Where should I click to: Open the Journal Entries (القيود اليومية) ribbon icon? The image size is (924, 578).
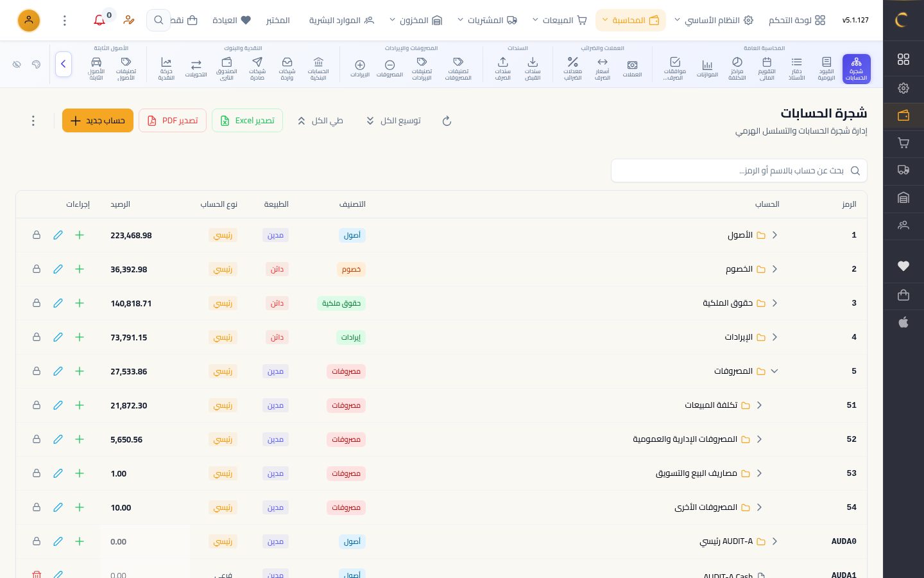tap(826, 69)
